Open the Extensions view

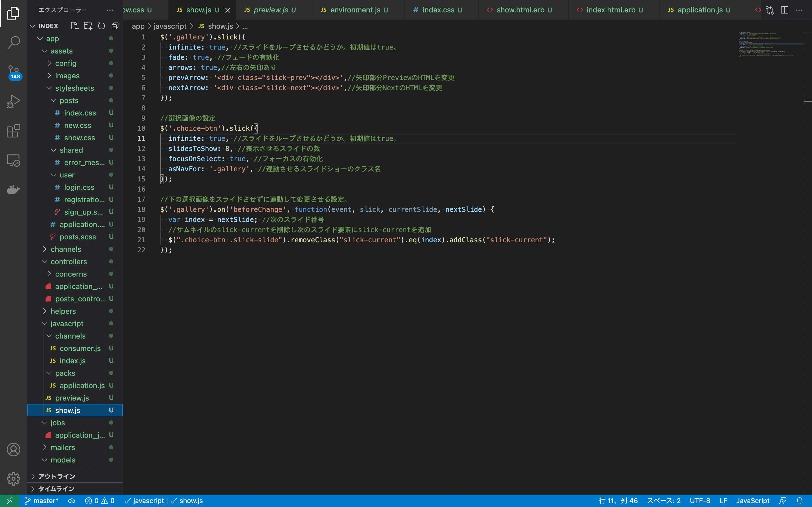tap(14, 131)
